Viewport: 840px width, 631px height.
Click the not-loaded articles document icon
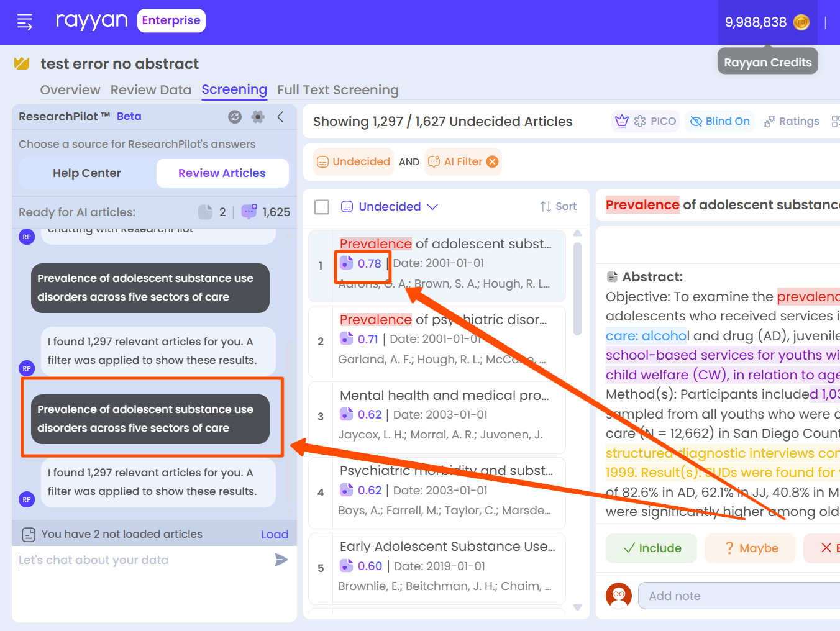(29, 534)
